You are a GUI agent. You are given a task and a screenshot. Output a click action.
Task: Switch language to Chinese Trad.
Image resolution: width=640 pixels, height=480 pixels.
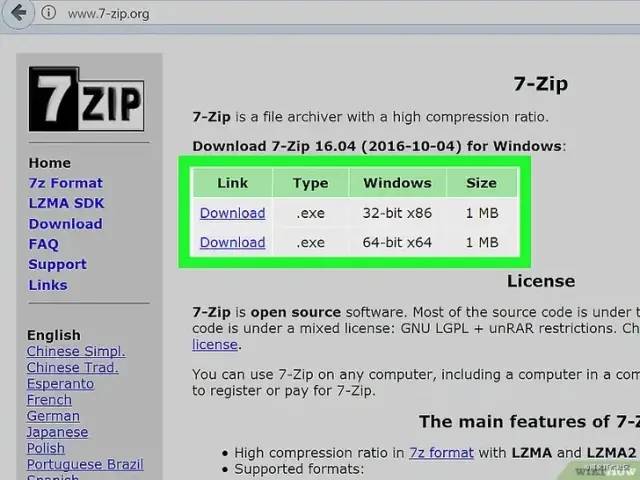tap(73, 368)
